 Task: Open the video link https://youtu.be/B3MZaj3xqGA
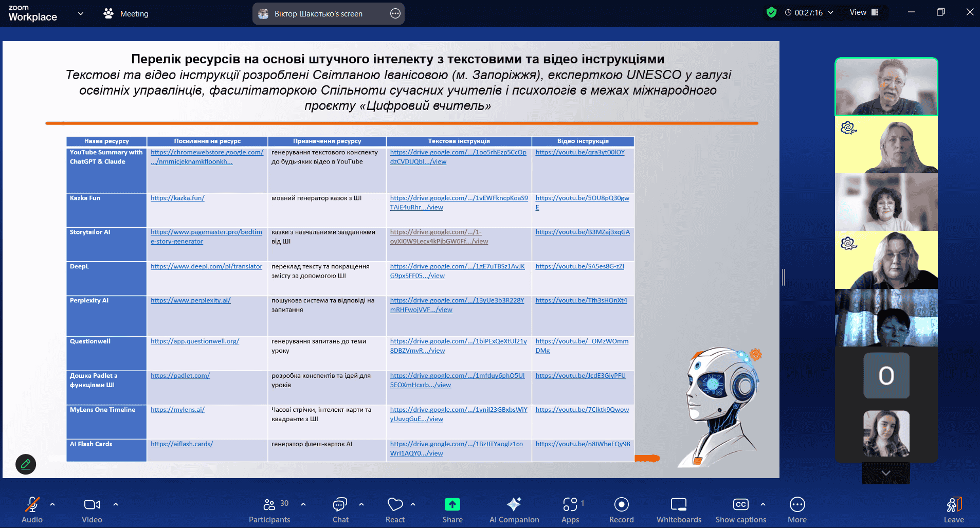tap(583, 232)
